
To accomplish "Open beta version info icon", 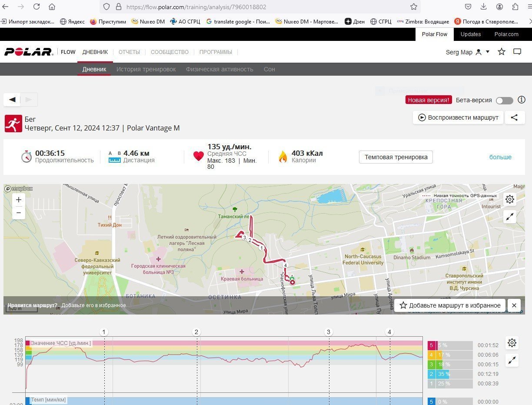I will pyautogui.click(x=522, y=100).
